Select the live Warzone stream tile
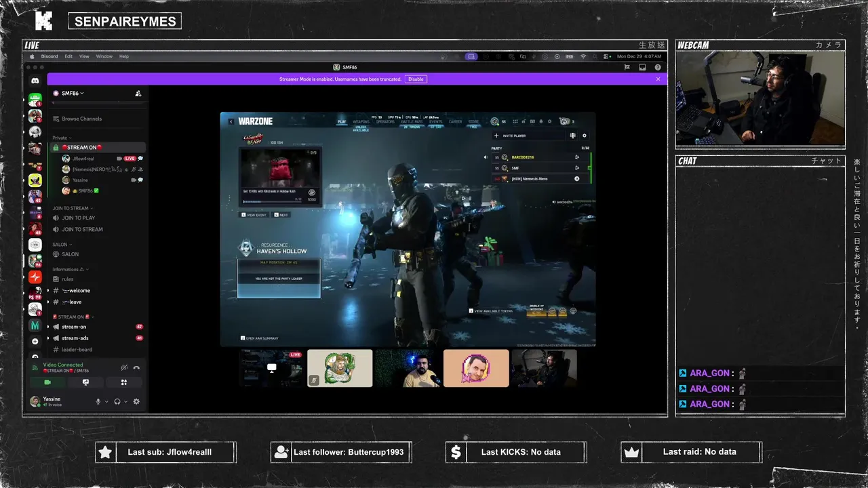The image size is (868, 488). coord(272,368)
